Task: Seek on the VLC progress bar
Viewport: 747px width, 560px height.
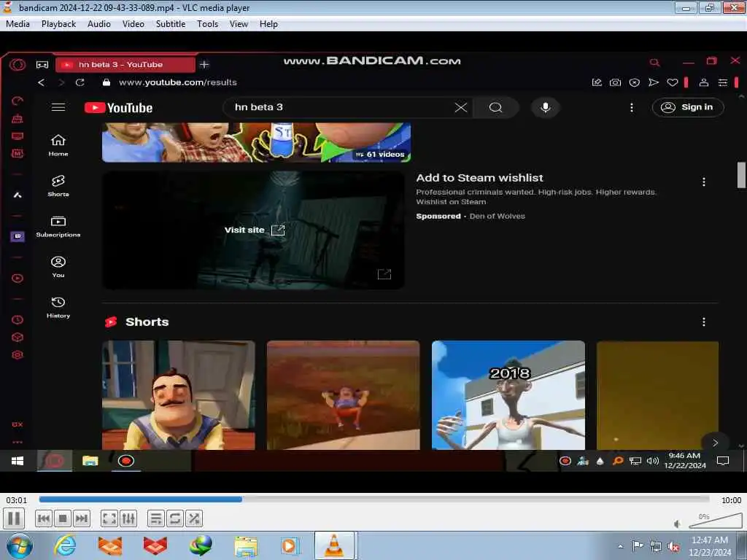Action: tap(374, 499)
